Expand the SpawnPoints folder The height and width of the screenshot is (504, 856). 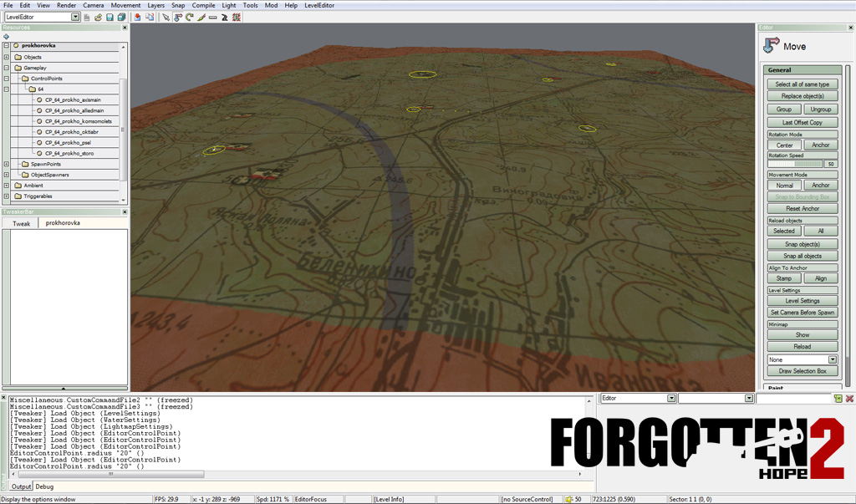(x=7, y=164)
